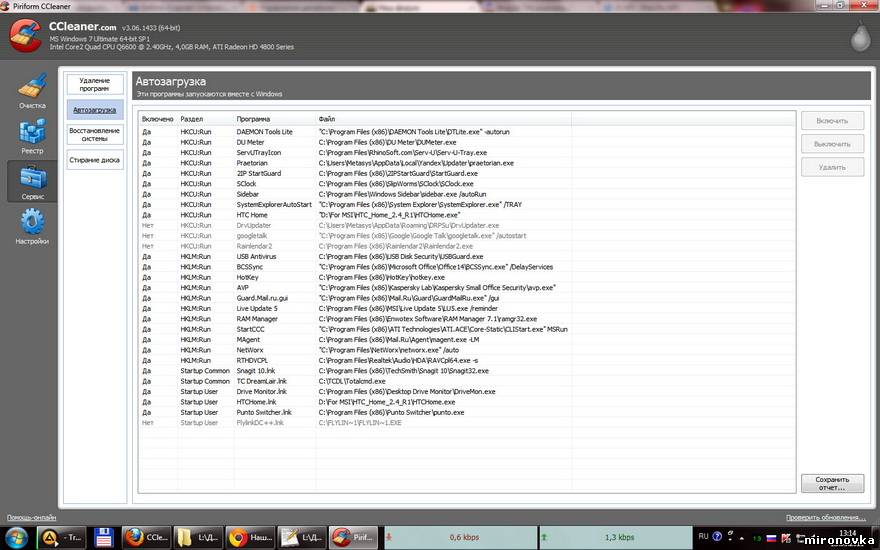
Task: Select the HotKey entry
Action: 466,277
